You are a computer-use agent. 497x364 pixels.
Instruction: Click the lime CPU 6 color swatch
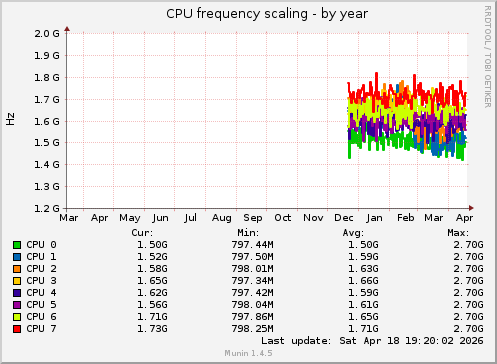[x=17, y=317]
